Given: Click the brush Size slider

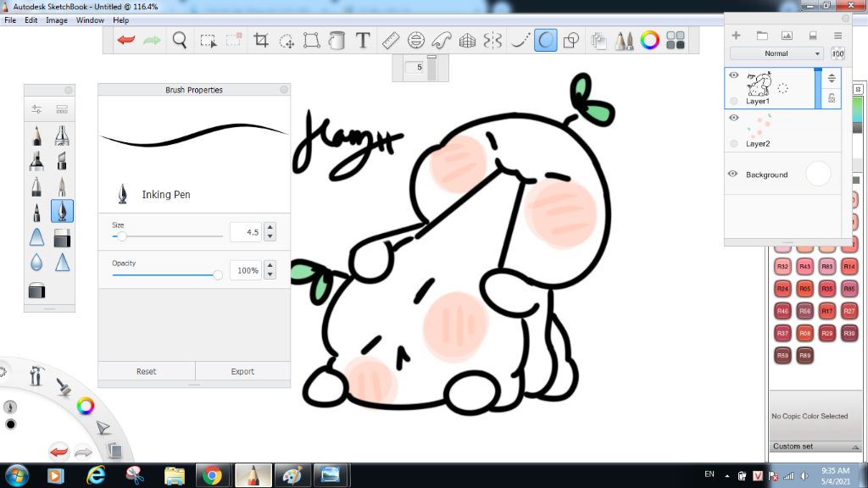Looking at the screenshot, I should (x=167, y=236).
